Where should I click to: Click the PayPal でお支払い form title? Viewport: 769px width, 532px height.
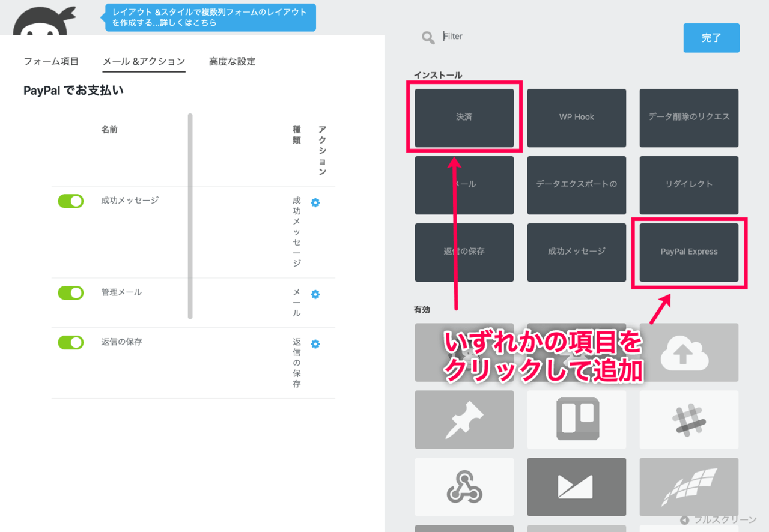[73, 91]
